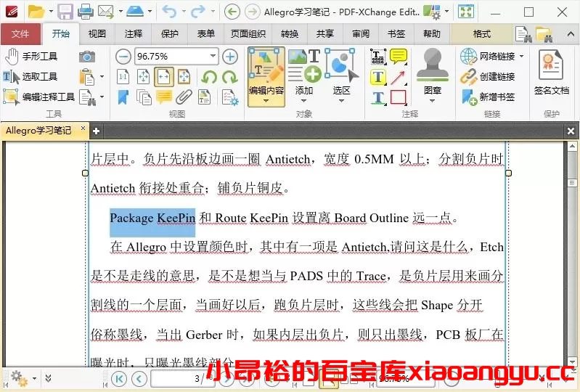Click the Save floppy disk icon
Screen dimensions: 580x392
65,12
